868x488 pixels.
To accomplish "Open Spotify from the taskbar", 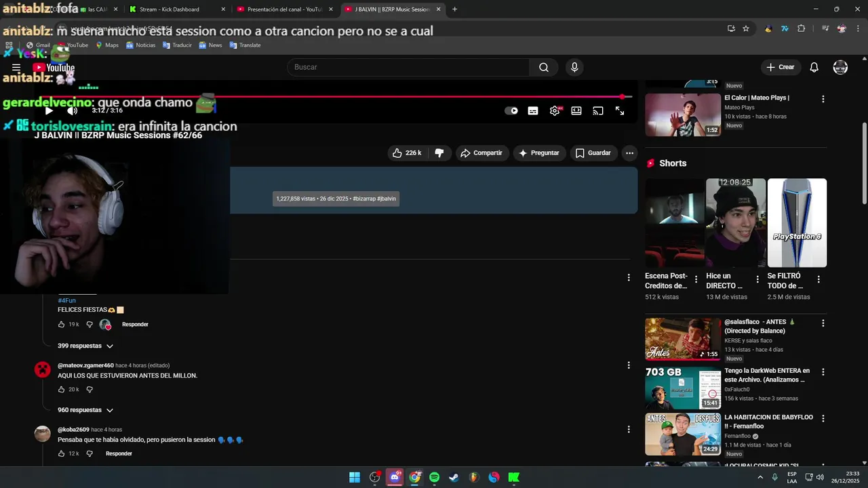I will 434,477.
